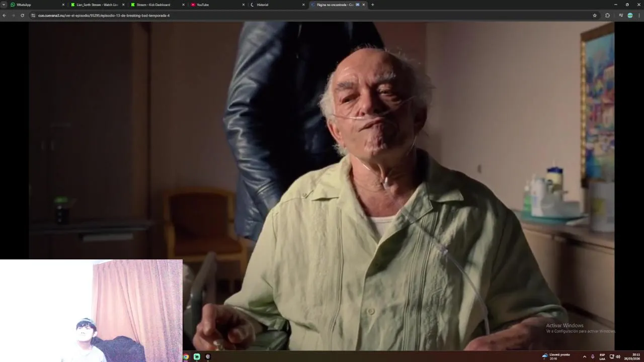Show hidden system tray icons

pyautogui.click(x=584, y=356)
